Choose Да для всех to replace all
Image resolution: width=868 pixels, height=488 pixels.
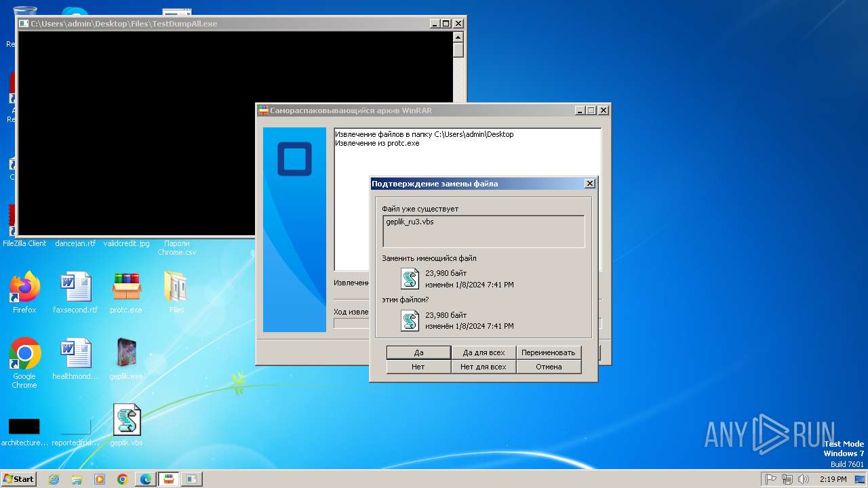[x=484, y=352]
